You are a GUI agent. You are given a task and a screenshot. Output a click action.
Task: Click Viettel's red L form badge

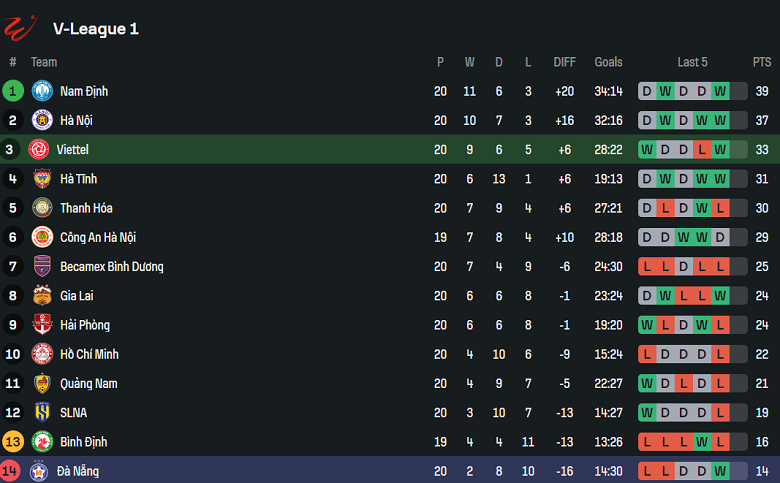click(x=702, y=150)
